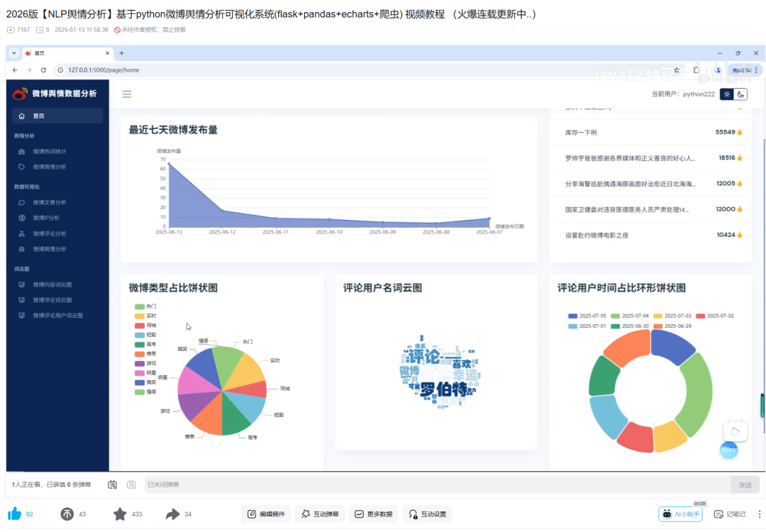This screenshot has height=532, width=766.
Task: Switch to dark mode with the moon icon
Action: [741, 94]
